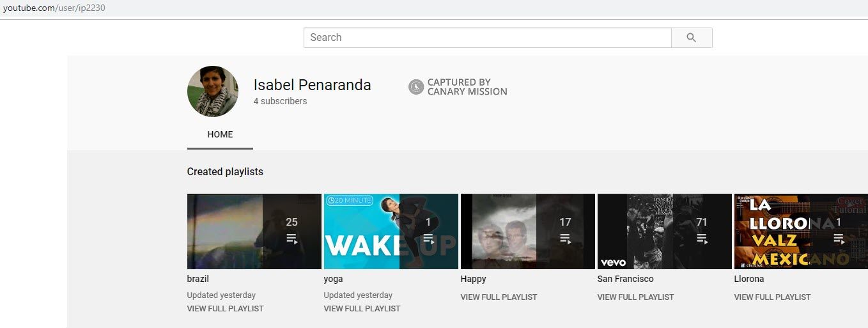View full playlist for yoga
Screen dimensions: 868x328
(x=362, y=309)
